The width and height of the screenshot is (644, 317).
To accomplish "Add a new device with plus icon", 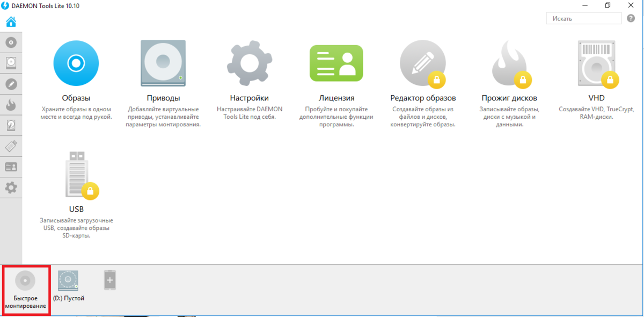I will tap(109, 280).
